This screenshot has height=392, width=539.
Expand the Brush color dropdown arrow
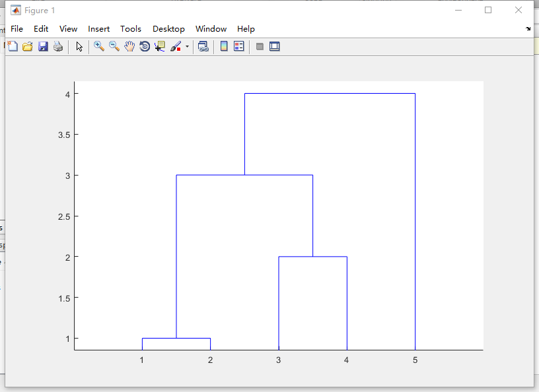(x=187, y=46)
